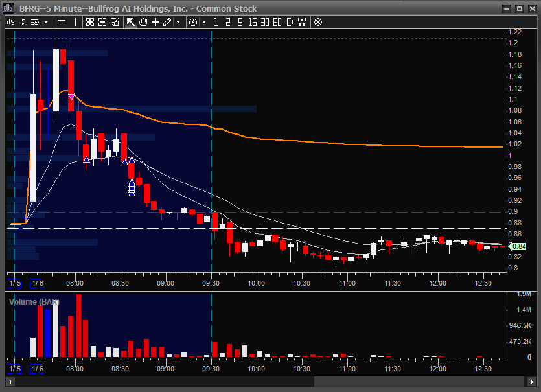Screen dimensions: 541x392
Task: Switch to 15 minute timeframe
Action: (x=252, y=23)
